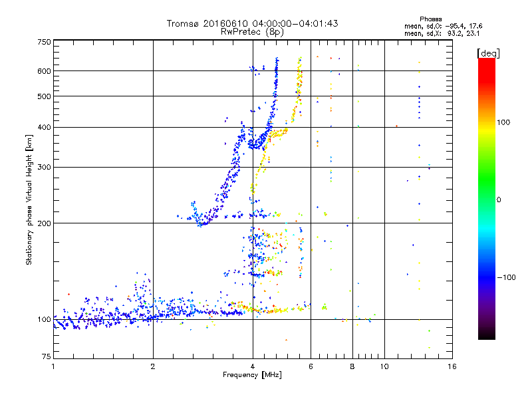Click the x-axis tick label '6'
Viewport: 532px width, 399px height.
[311, 366]
